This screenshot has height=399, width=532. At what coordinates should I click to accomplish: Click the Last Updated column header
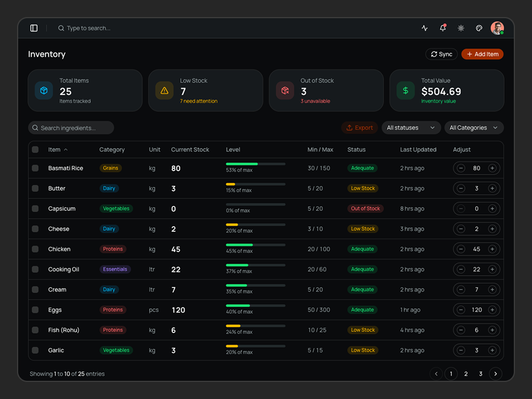pyautogui.click(x=418, y=149)
